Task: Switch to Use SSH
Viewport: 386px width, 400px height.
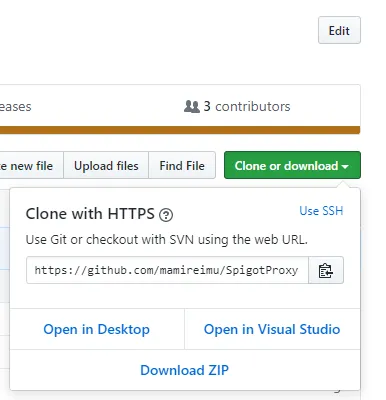Action: tap(321, 211)
